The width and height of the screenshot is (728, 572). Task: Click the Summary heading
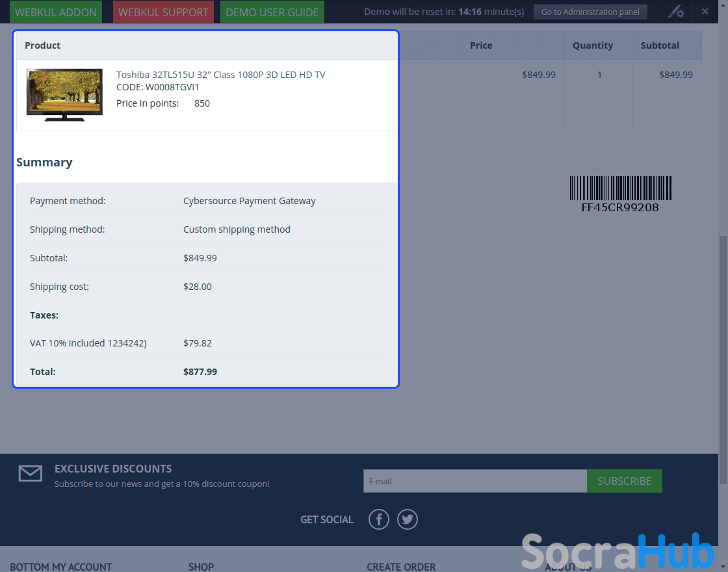pos(44,162)
